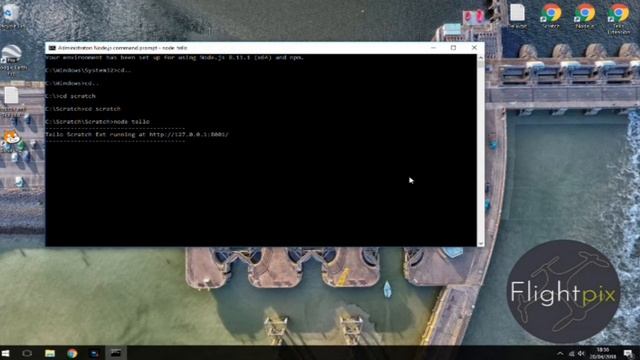Screen dimensions: 640x360
Task: Open the volume speaker tray icon
Action: pyautogui.click(x=581, y=353)
